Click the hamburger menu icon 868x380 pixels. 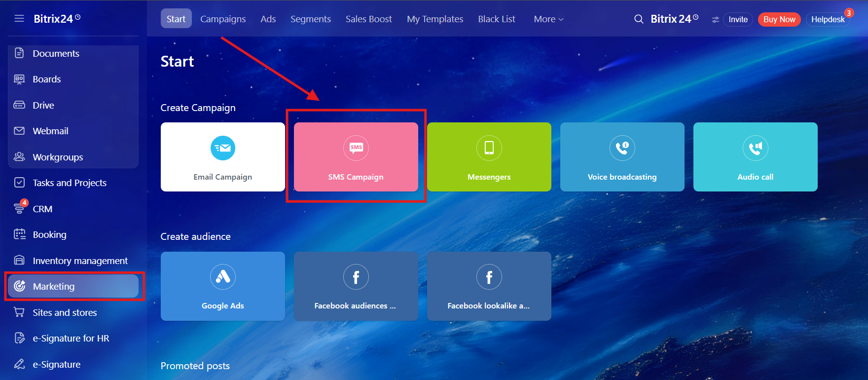click(19, 19)
